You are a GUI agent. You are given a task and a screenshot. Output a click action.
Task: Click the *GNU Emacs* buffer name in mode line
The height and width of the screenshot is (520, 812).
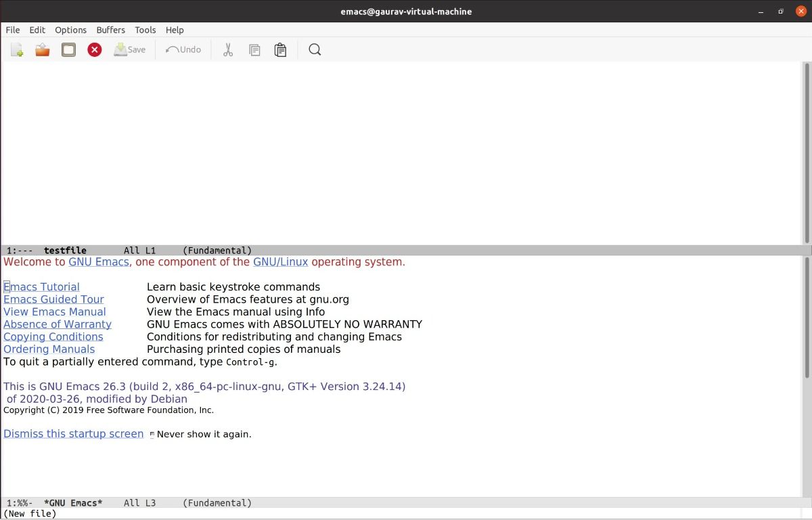[x=73, y=503]
